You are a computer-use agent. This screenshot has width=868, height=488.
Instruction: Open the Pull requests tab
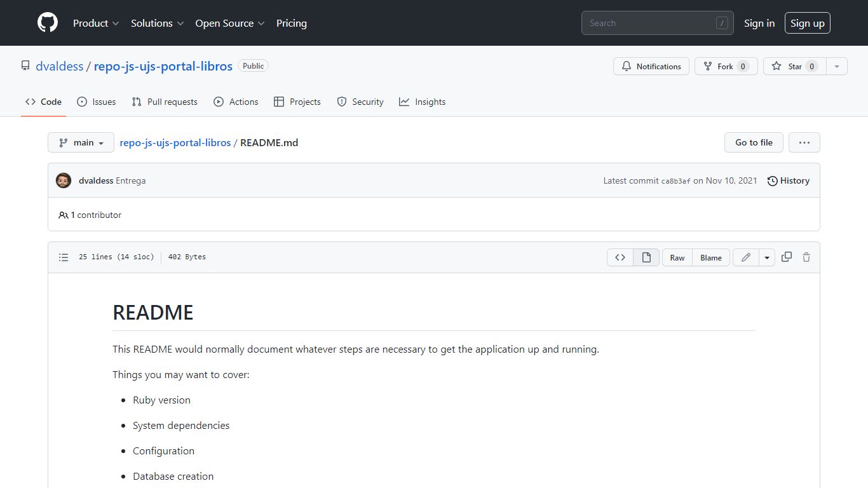pos(165,102)
